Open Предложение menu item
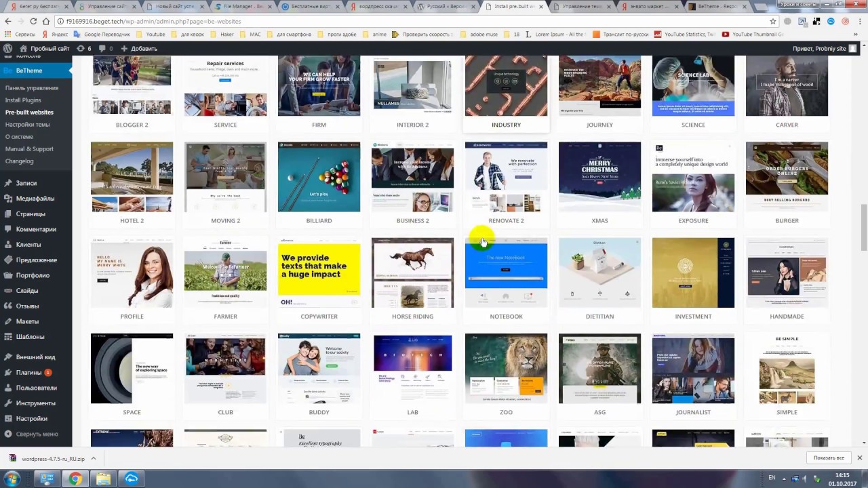The height and width of the screenshot is (488, 868). coord(36,260)
